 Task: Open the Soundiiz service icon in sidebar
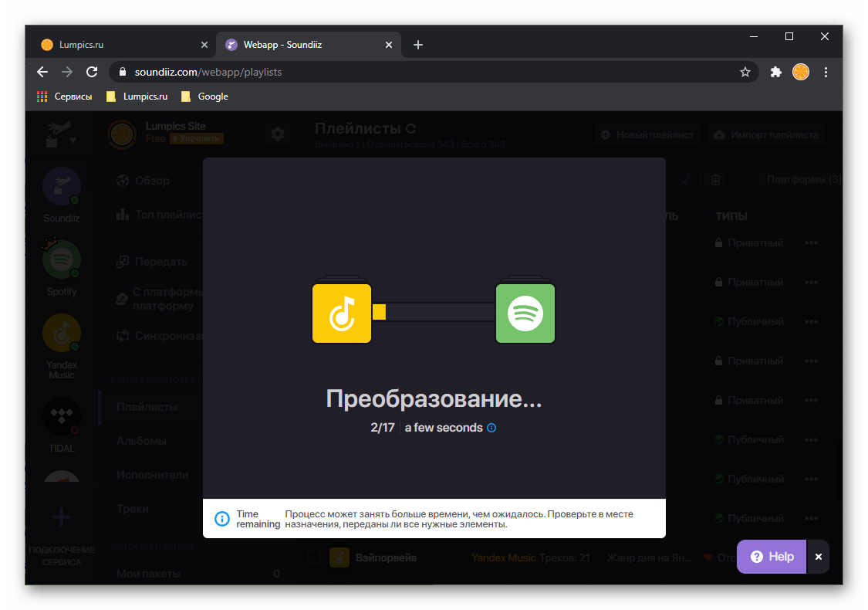pyautogui.click(x=62, y=189)
